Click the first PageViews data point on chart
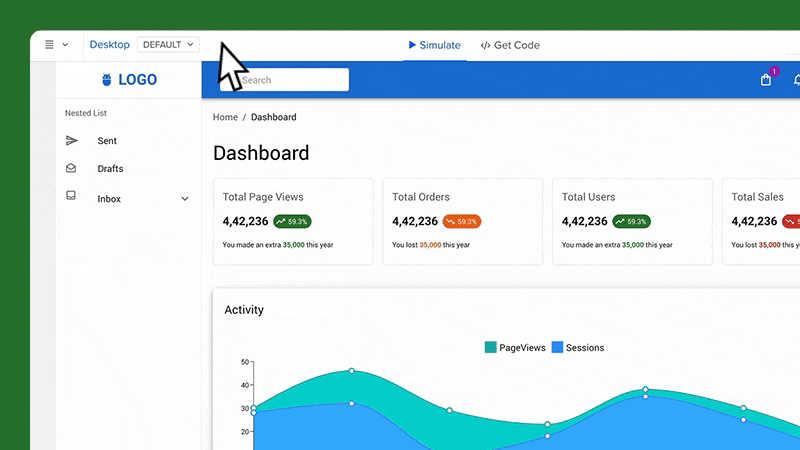This screenshot has width=800, height=450. (254, 408)
